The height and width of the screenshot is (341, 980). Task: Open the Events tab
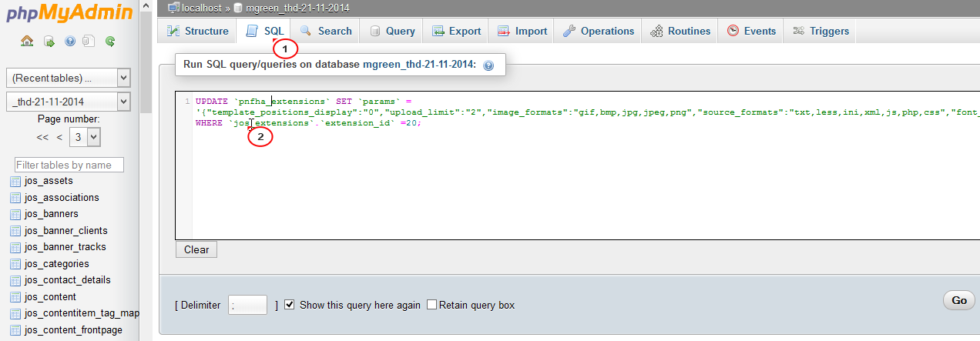pyautogui.click(x=750, y=31)
